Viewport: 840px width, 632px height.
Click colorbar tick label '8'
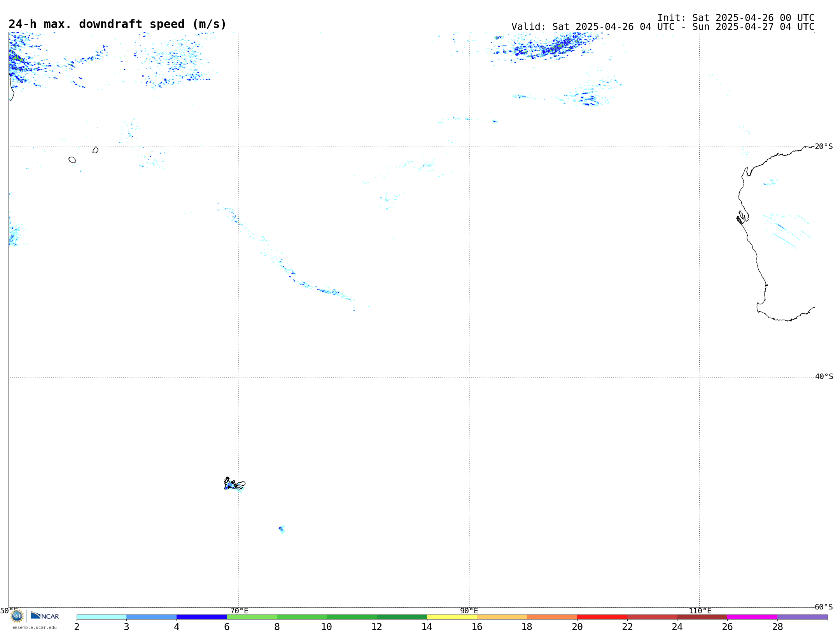tap(277, 627)
